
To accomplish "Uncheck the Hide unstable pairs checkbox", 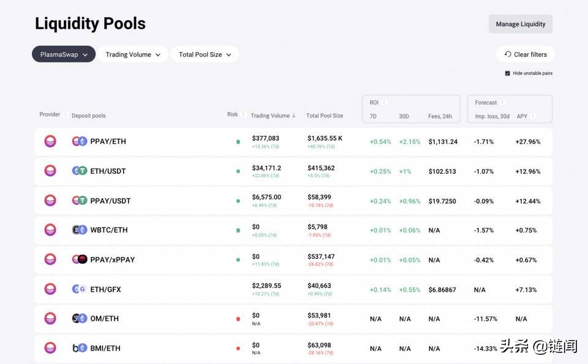I will coord(507,73).
